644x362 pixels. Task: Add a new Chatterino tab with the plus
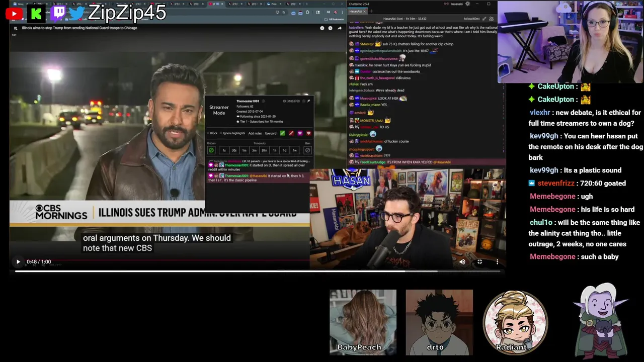[x=371, y=11]
